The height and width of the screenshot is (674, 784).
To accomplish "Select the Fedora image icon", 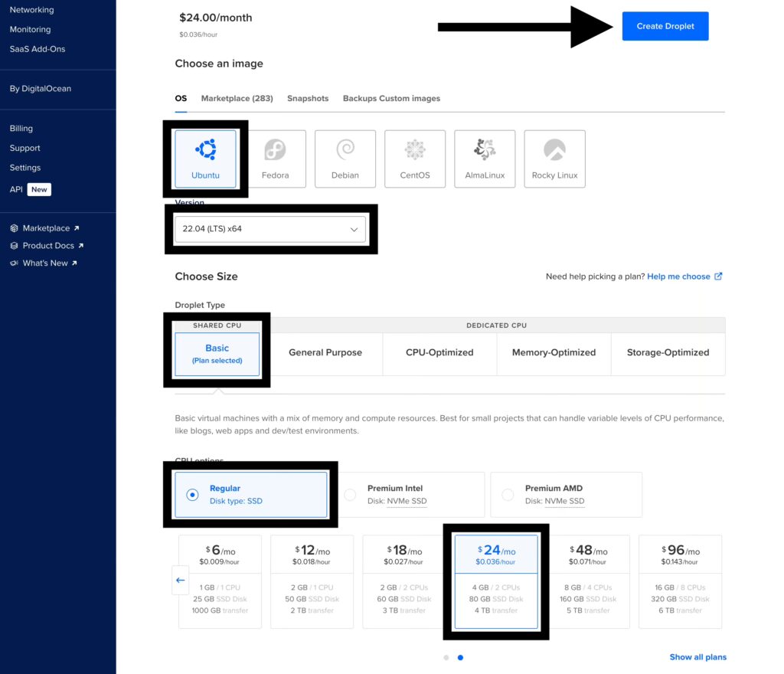I will pyautogui.click(x=275, y=149).
